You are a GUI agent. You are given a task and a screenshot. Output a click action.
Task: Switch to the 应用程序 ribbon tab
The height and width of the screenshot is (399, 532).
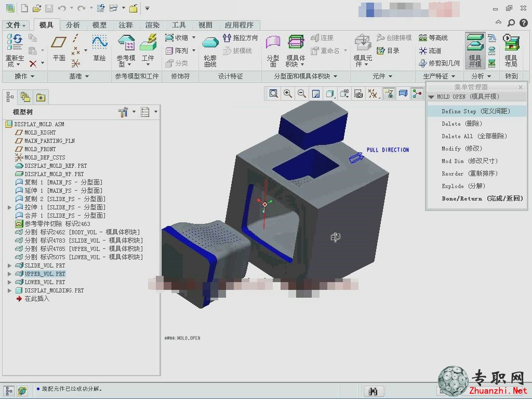pos(239,25)
